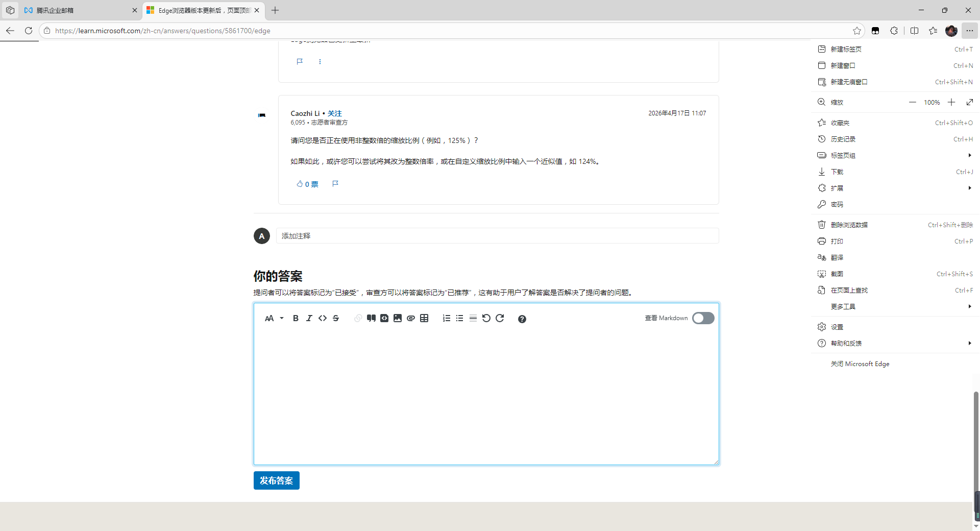The height and width of the screenshot is (531, 980).
Task: Create bulleted list in editor
Action: (460, 318)
